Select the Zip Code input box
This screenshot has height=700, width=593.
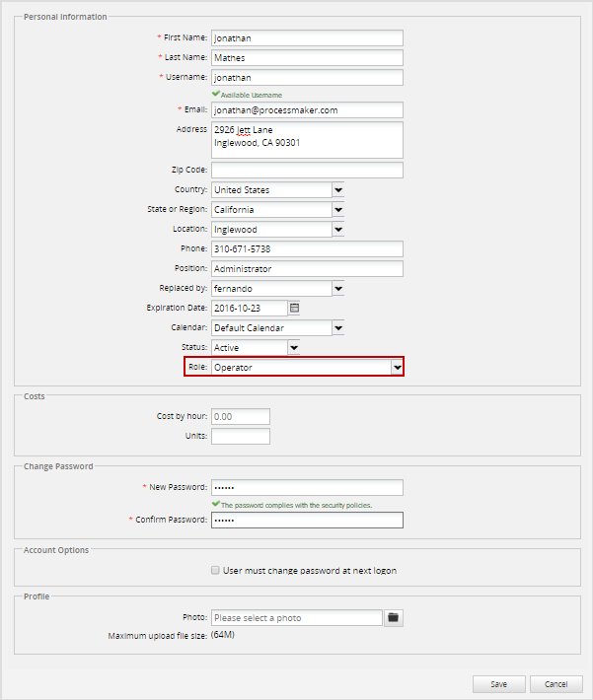(307, 171)
